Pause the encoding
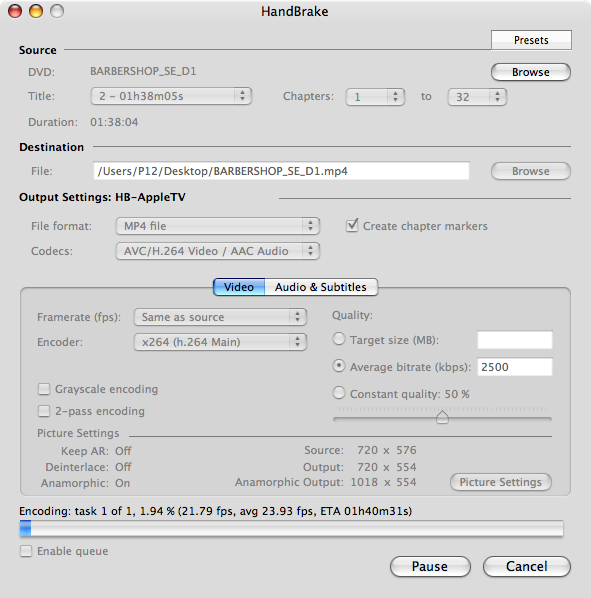 [430, 566]
